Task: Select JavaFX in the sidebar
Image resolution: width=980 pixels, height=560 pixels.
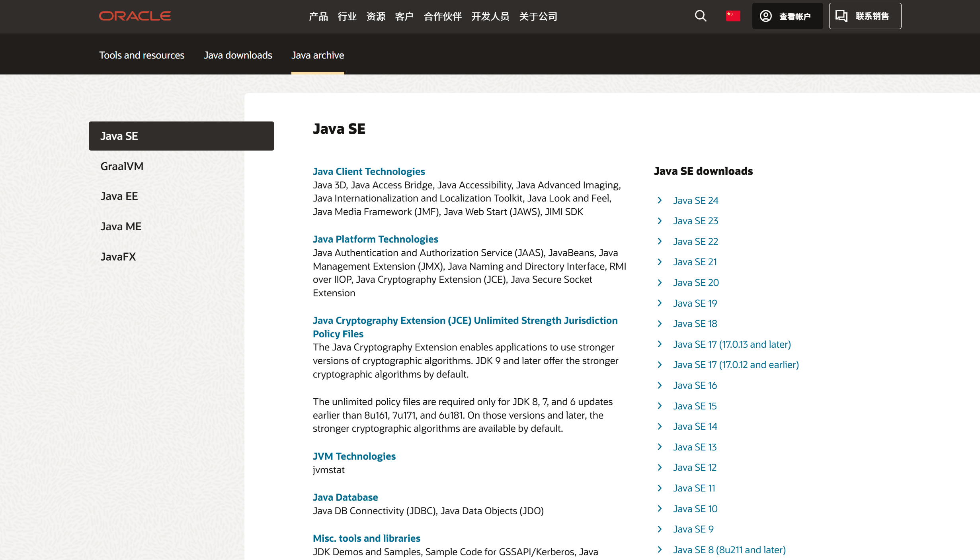Action: tap(118, 257)
